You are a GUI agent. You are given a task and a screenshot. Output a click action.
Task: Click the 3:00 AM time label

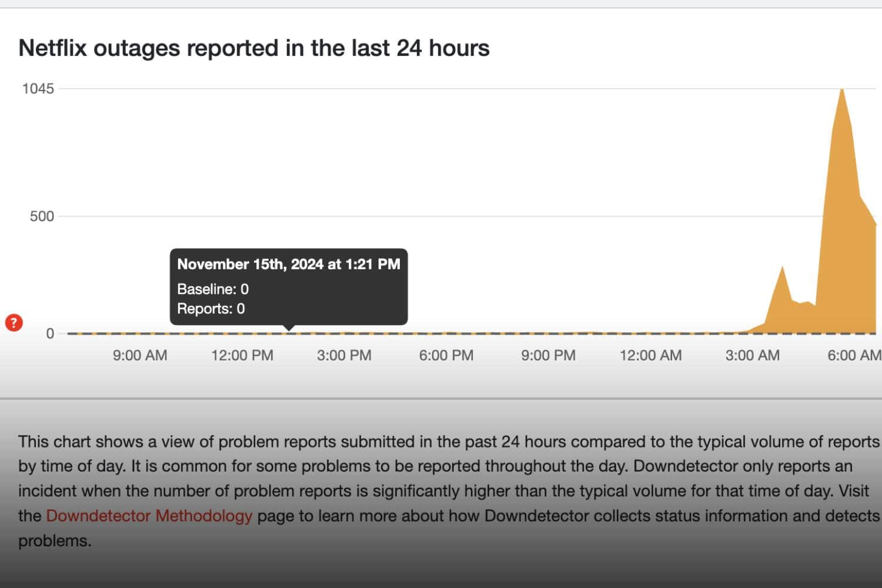click(x=753, y=355)
